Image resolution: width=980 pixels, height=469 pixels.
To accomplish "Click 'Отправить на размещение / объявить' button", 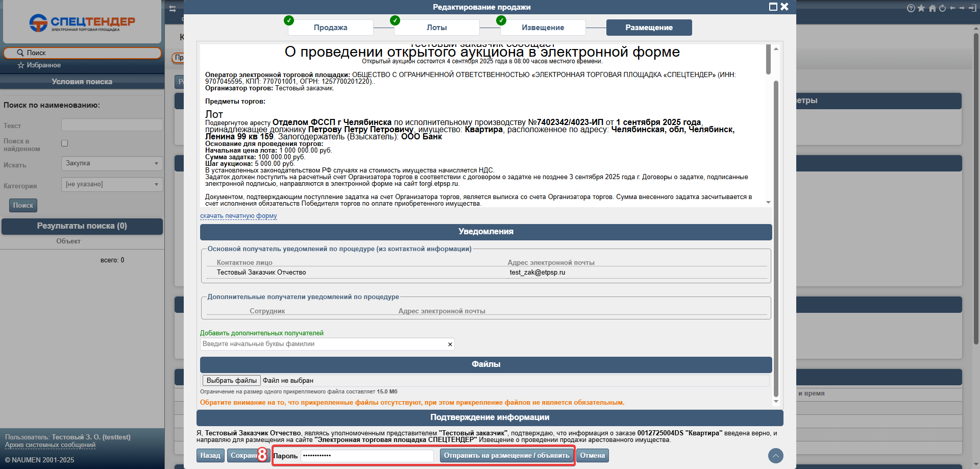I will coord(506,456).
